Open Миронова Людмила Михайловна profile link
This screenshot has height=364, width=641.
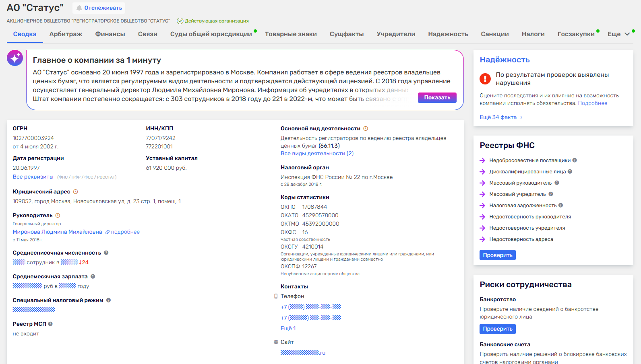pyautogui.click(x=57, y=232)
